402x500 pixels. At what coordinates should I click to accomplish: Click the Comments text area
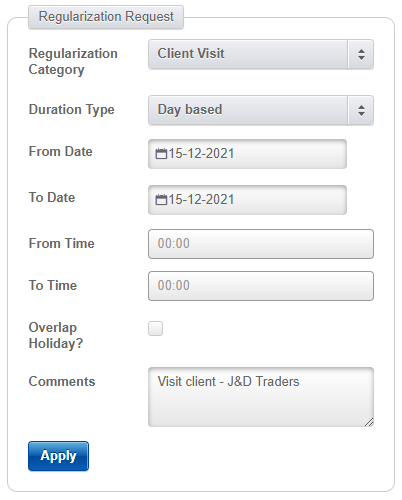click(x=261, y=397)
